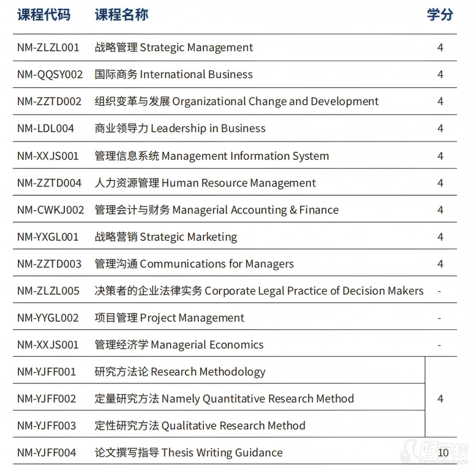Click the 学分 column header
Screen dimensions: 476x472
(440, 15)
